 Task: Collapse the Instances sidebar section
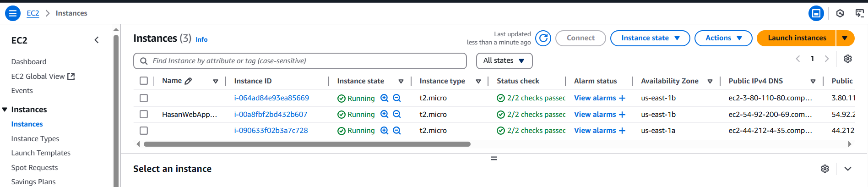[x=5, y=110]
